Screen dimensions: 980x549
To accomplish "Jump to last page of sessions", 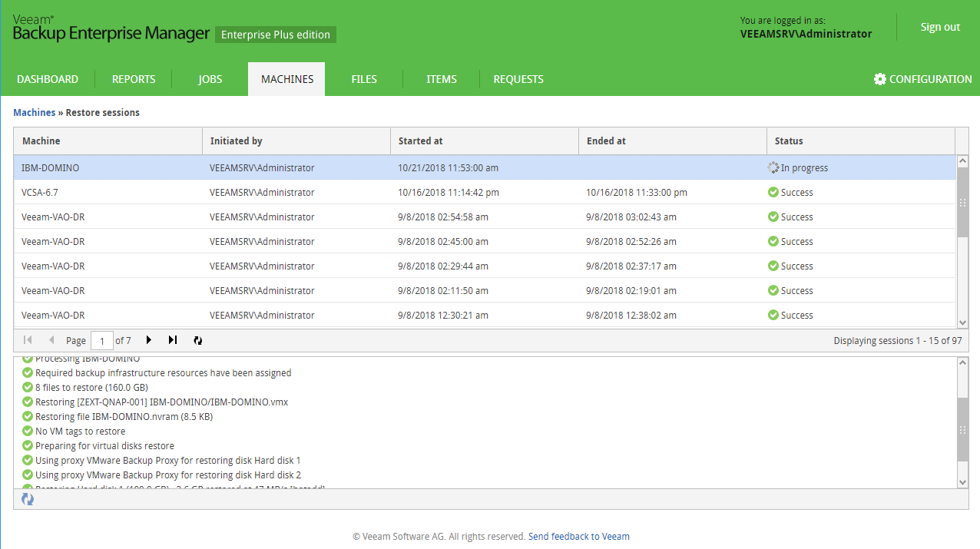I will (x=173, y=340).
